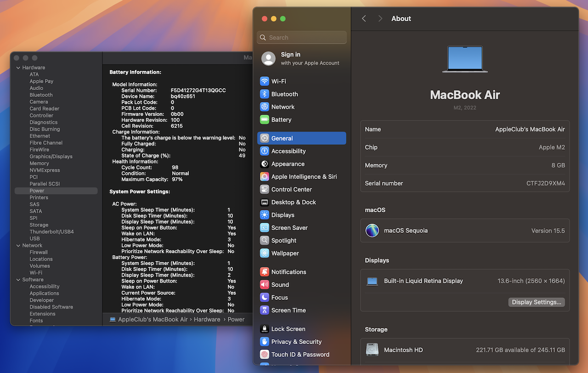The height and width of the screenshot is (373, 588).
Task: Click the Notifications bell icon in sidebar
Action: [264, 272]
